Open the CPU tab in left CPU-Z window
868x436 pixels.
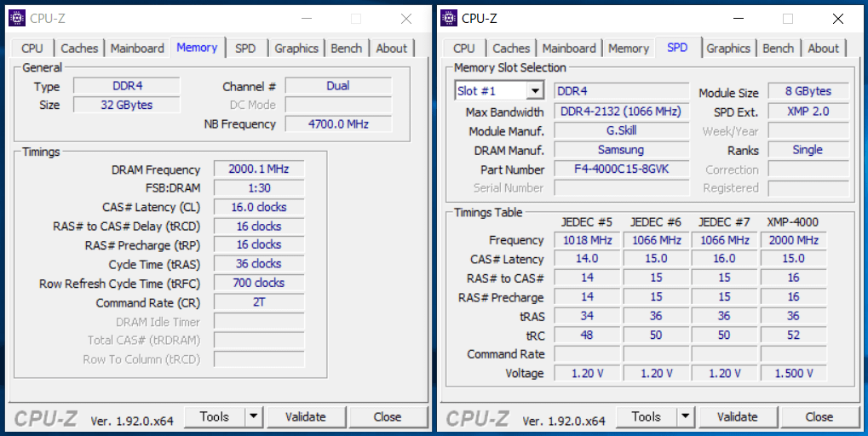32,49
